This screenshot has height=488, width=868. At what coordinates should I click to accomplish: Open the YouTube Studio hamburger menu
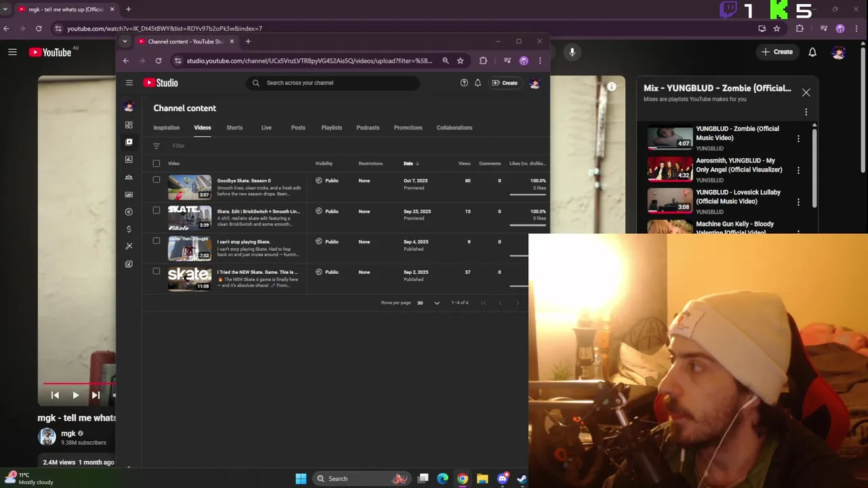click(129, 83)
